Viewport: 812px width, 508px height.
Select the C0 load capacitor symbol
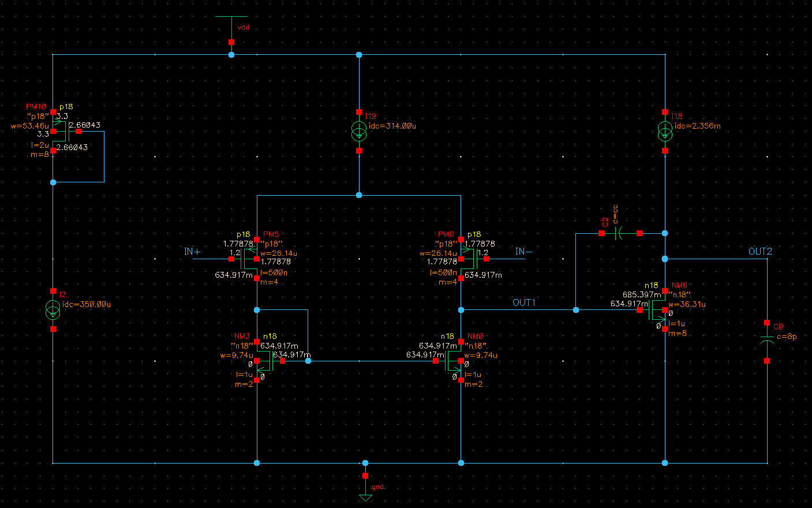[767, 341]
